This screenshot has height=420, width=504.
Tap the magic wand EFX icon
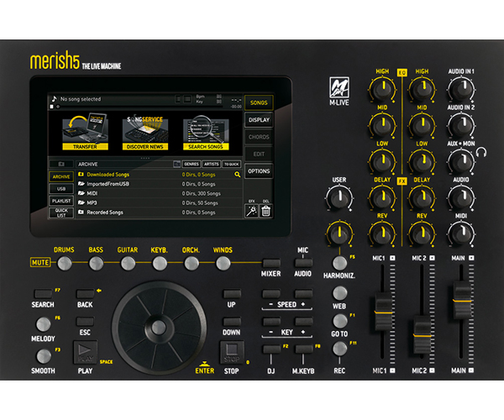pyautogui.click(x=251, y=211)
